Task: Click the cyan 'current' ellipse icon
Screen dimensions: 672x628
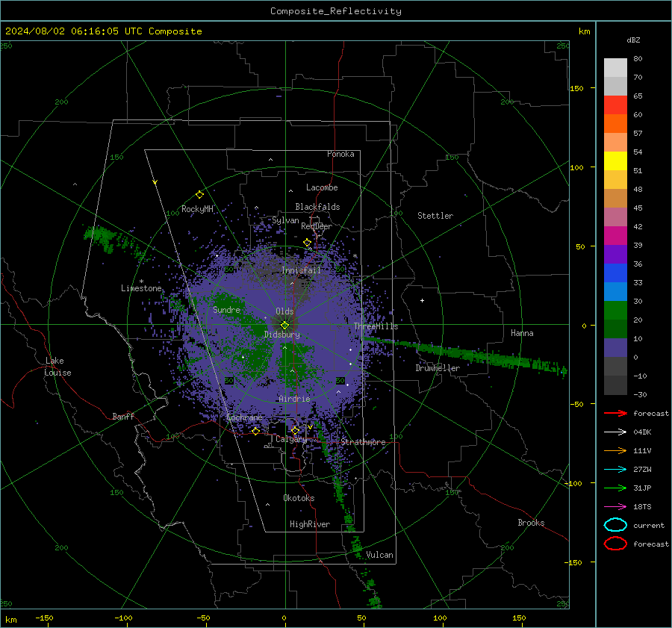Action: coord(615,525)
